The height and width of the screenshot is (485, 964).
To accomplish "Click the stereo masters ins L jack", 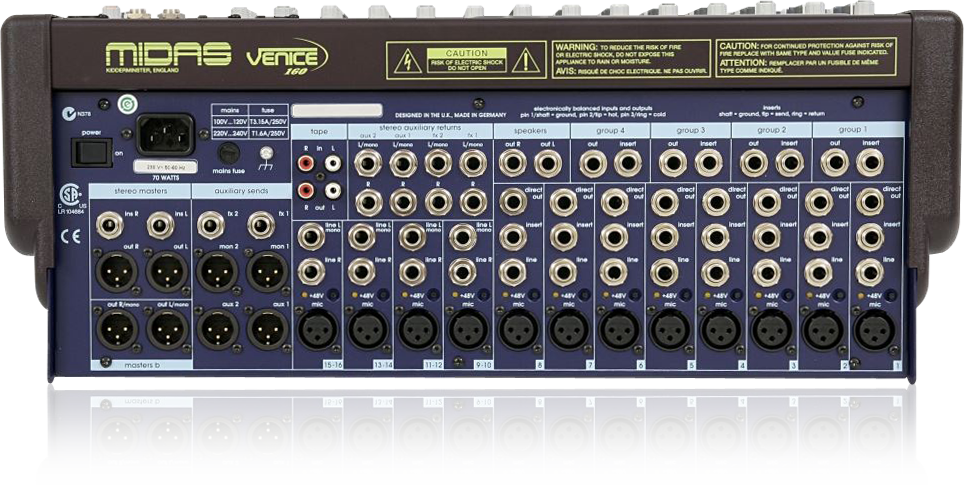I will click(160, 226).
